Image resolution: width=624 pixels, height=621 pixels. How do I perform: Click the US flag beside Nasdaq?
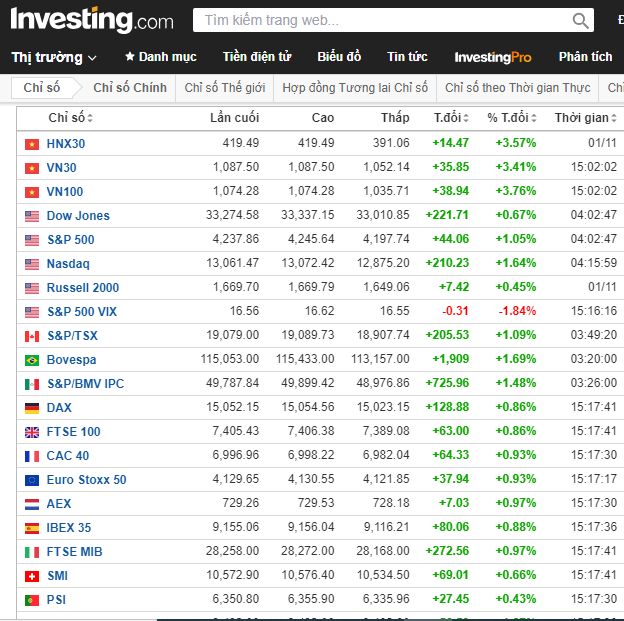tap(32, 264)
